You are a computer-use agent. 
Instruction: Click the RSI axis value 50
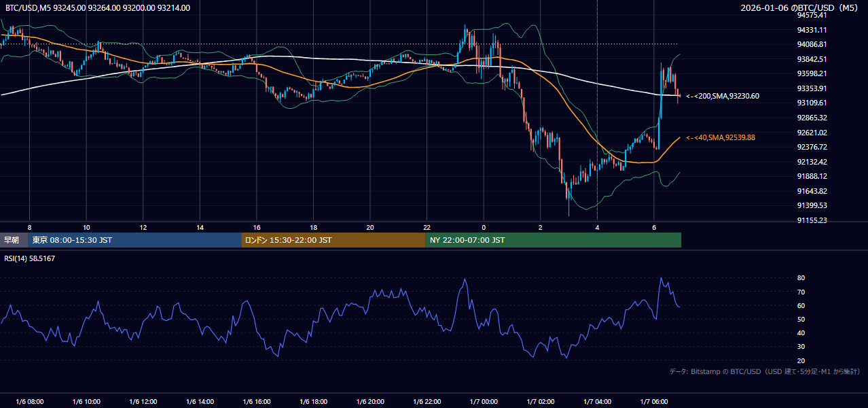tap(801, 320)
